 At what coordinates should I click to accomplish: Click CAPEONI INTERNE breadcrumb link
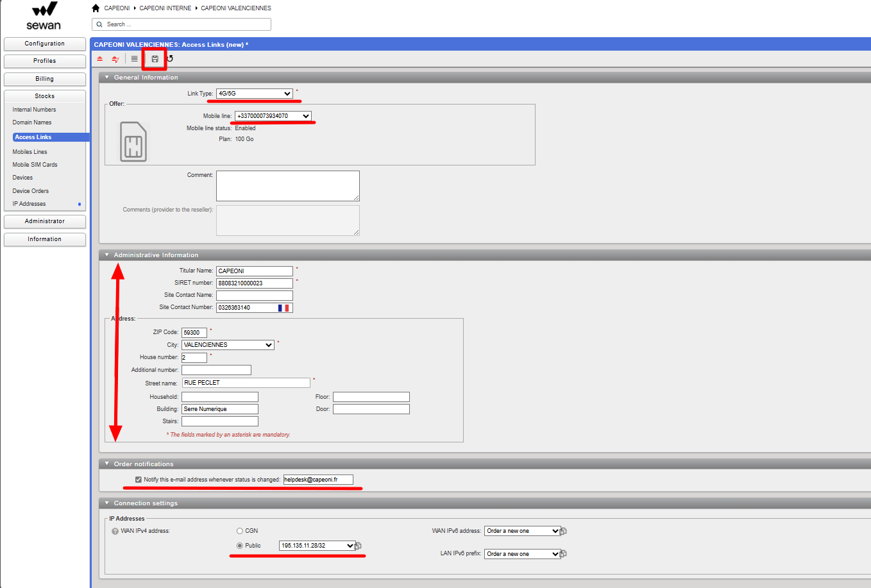(x=165, y=8)
